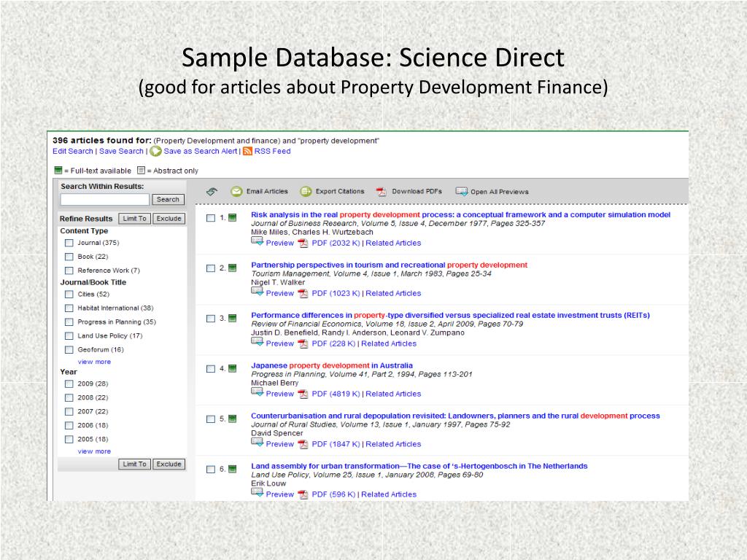This screenshot has height=560, width=747.
Task: Click the Download PDFs icon
Action: tap(381, 192)
